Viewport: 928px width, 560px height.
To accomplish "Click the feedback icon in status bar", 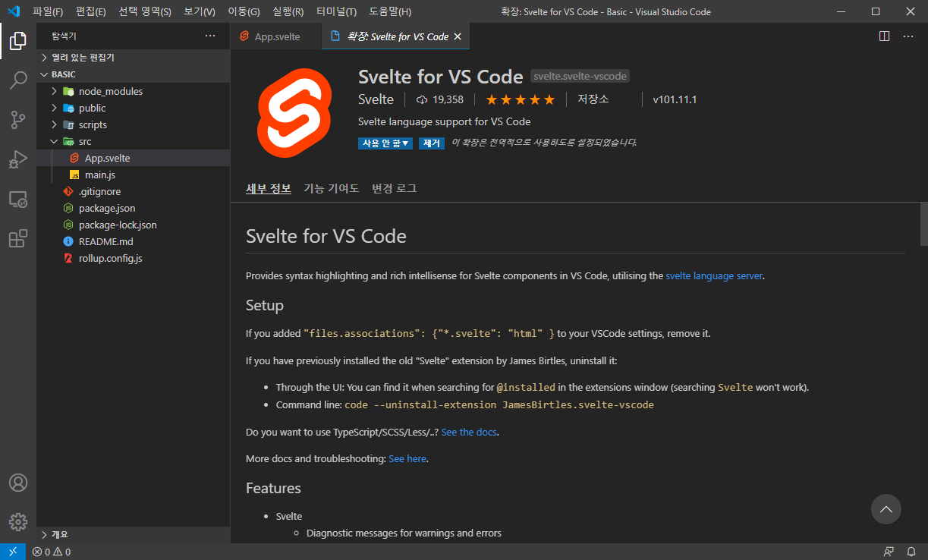I will (889, 552).
